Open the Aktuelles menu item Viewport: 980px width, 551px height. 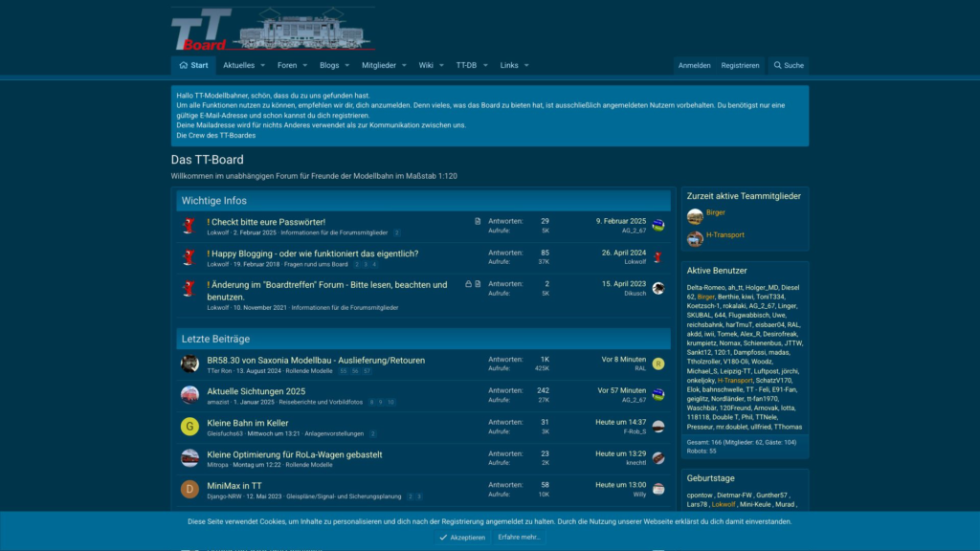pos(238,65)
